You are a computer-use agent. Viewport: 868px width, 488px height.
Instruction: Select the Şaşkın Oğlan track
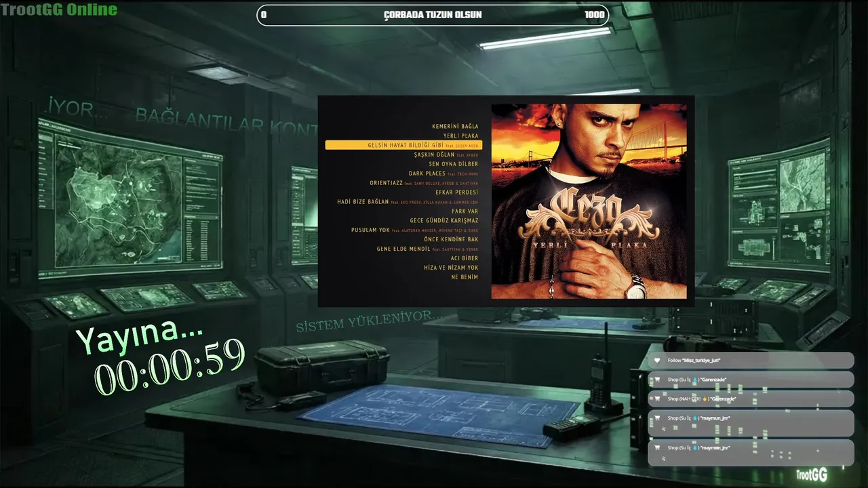[x=446, y=155]
